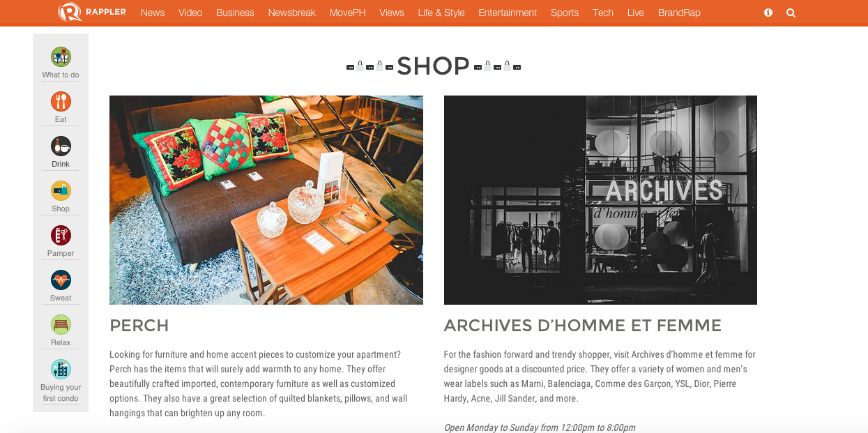Select the Sweat heartbeat icon

61,280
